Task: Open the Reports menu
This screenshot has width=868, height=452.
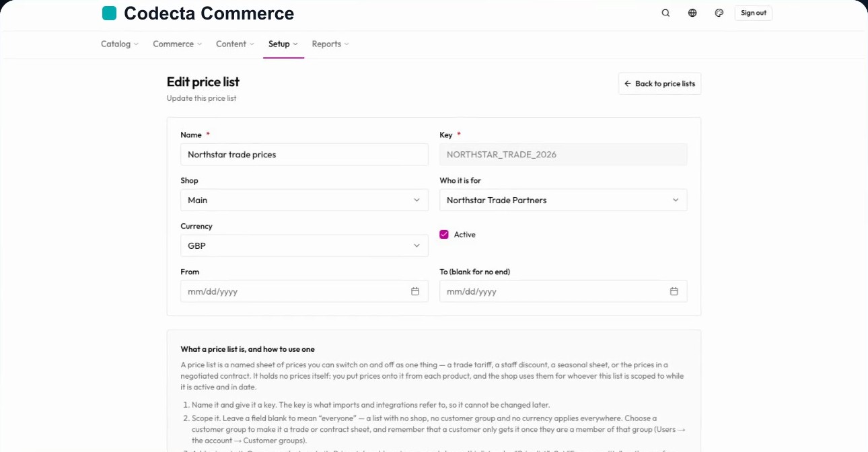Action: 330,44
